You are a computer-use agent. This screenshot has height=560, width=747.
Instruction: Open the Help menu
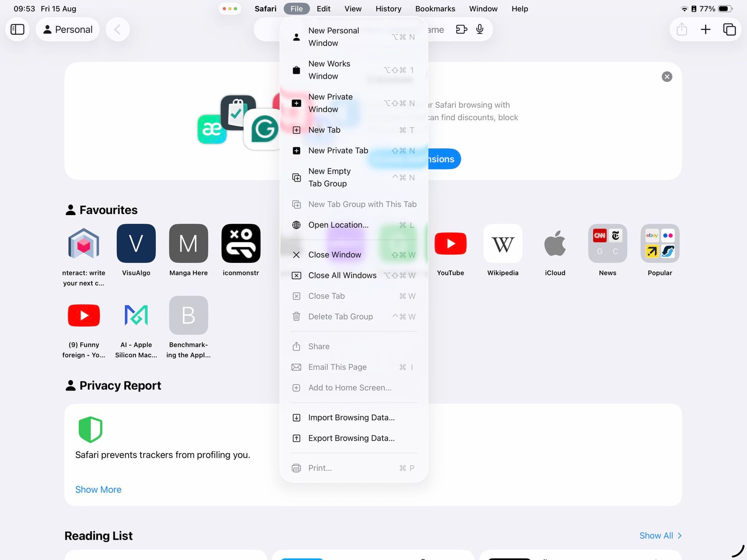point(520,9)
